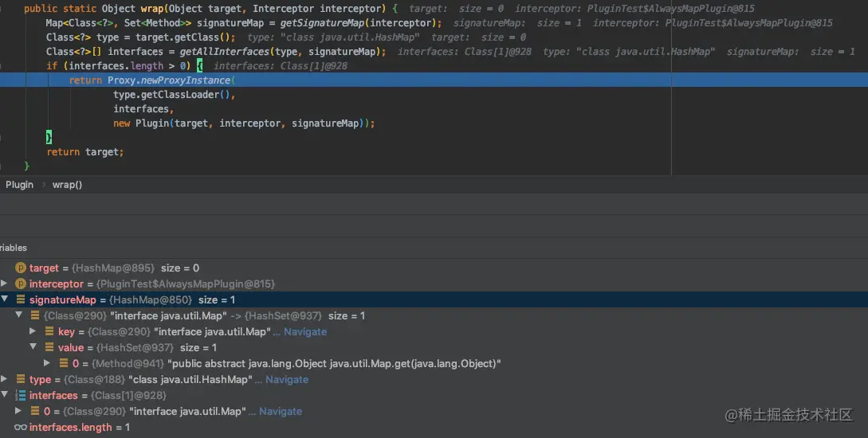Expand the type variable node
This screenshot has width=868, height=438.
5,379
